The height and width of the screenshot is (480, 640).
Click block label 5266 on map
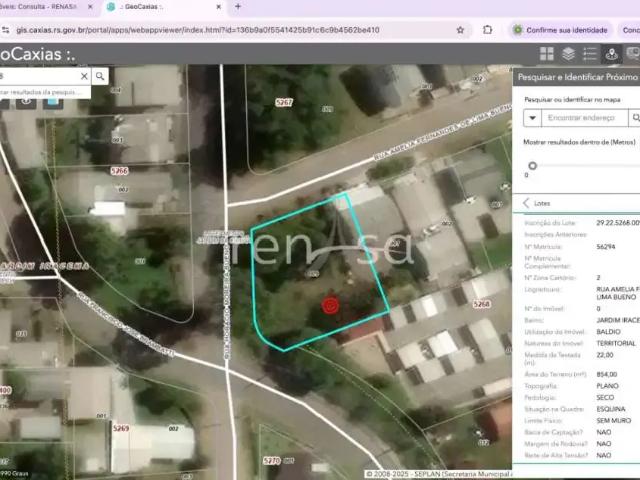click(119, 171)
